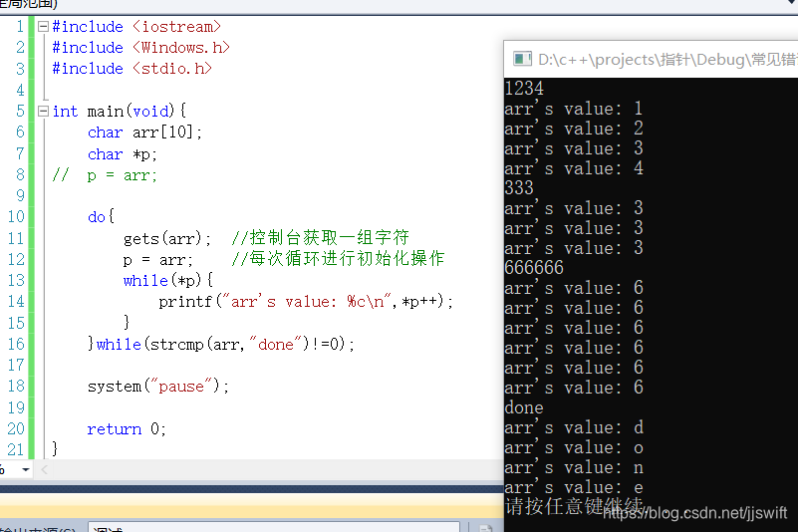Click console input line 666666

534,268
